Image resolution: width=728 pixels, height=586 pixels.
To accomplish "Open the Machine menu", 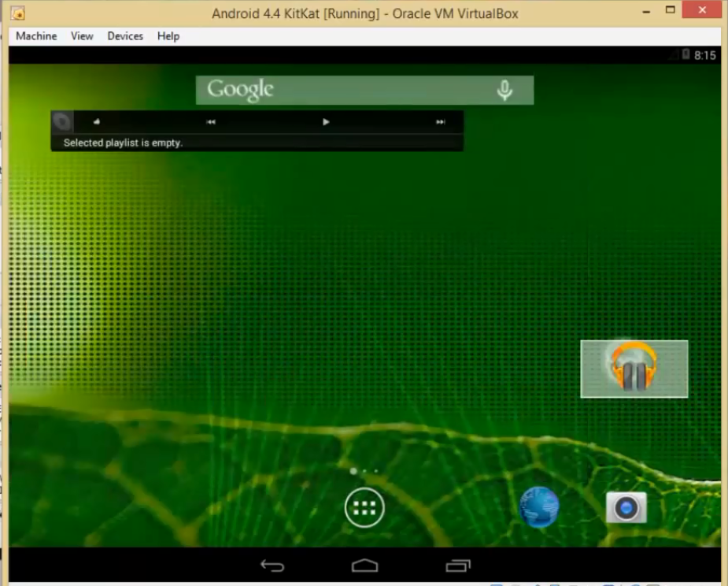I will (x=36, y=36).
